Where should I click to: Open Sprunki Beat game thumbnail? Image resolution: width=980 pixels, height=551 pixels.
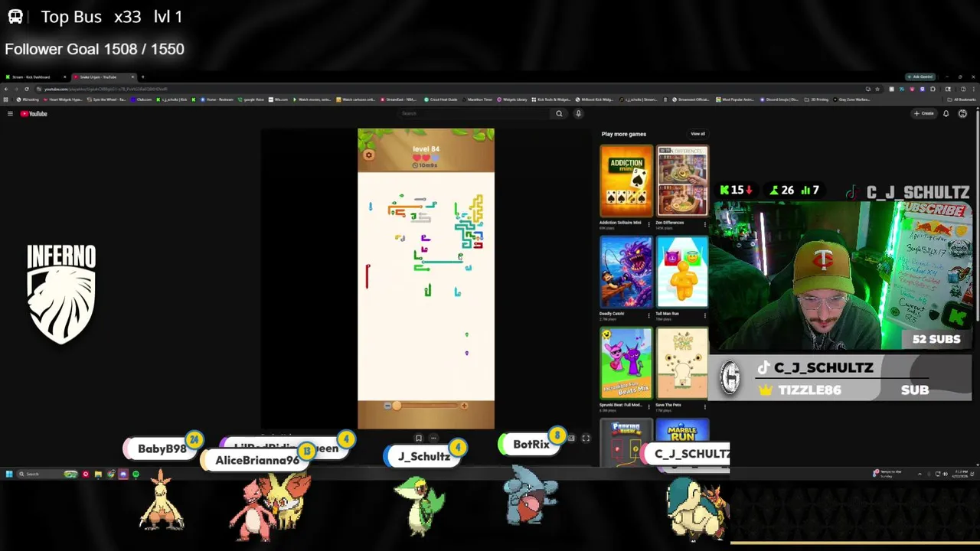tap(626, 363)
